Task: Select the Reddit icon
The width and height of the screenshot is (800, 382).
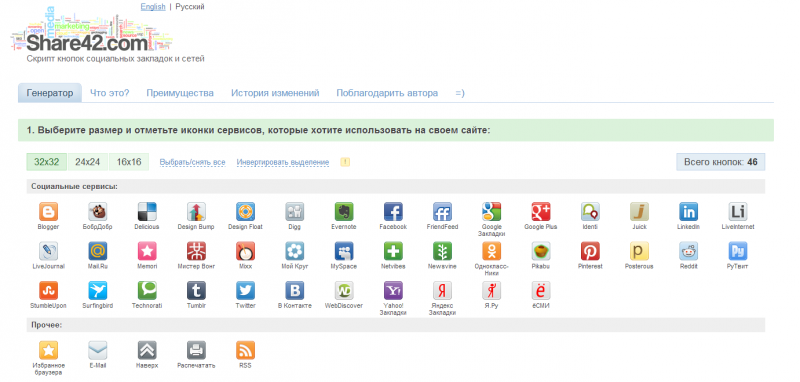Action: click(688, 251)
